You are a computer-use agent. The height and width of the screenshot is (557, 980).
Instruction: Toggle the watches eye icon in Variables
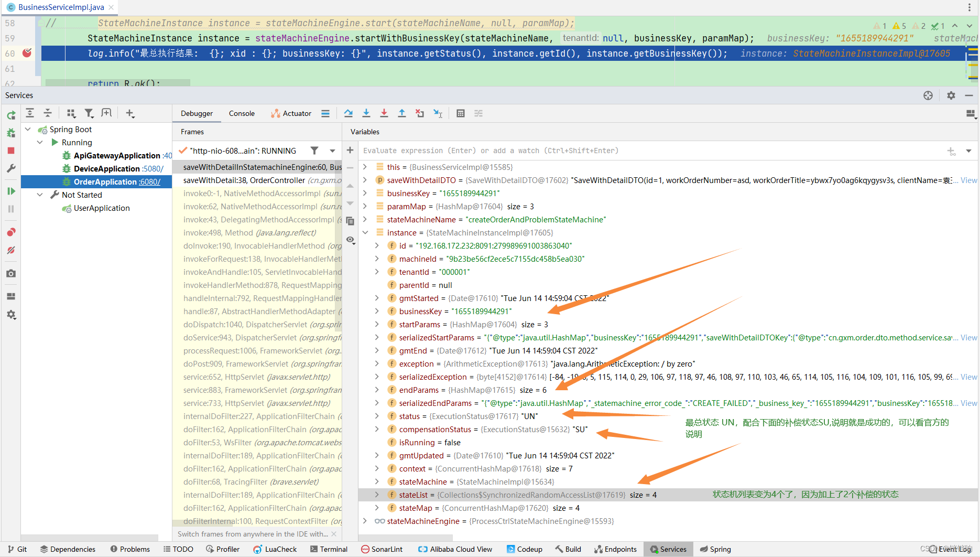pyautogui.click(x=350, y=240)
